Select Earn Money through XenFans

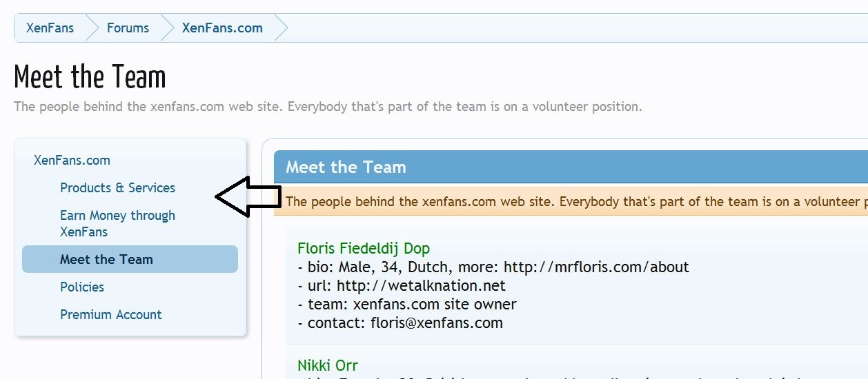point(117,223)
